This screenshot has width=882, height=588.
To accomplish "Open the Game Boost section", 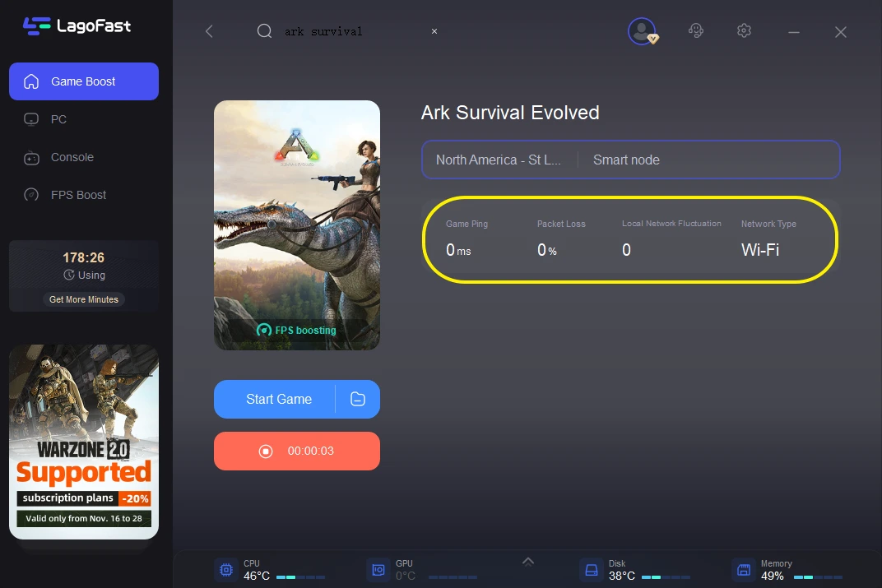I will (x=84, y=81).
